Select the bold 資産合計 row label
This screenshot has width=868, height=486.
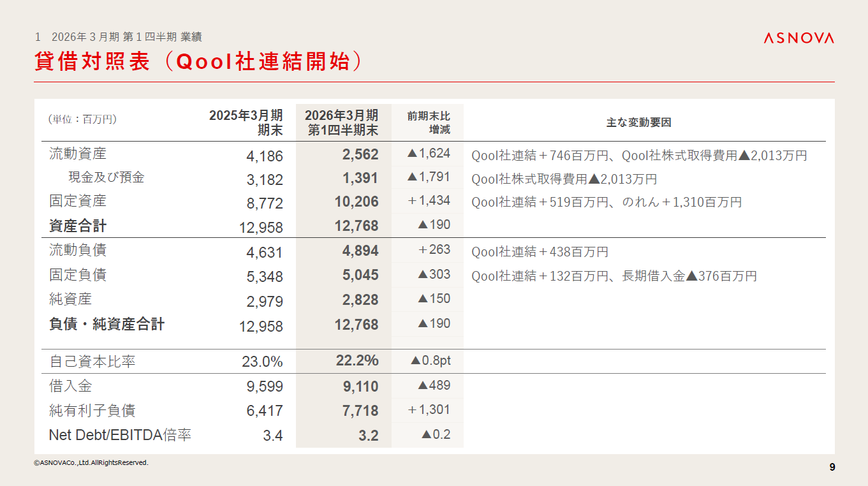[x=78, y=226]
